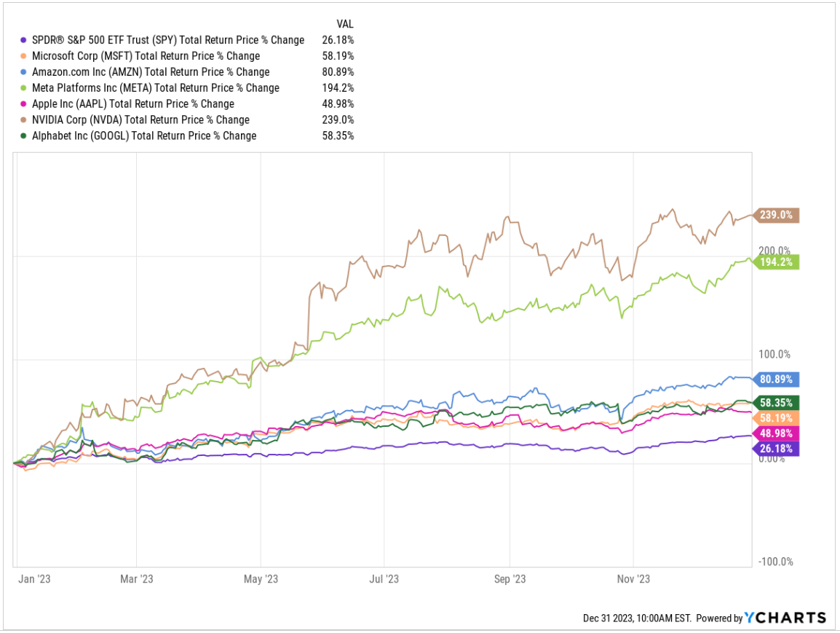Click the Amazon.com Inc (AMZN) legend entry
Image resolution: width=840 pixels, height=633 pixels.
tap(149, 72)
